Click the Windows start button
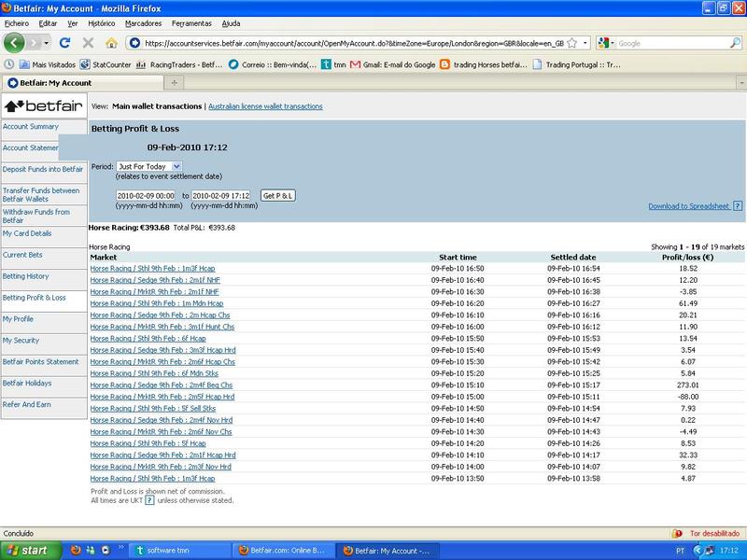 31,550
